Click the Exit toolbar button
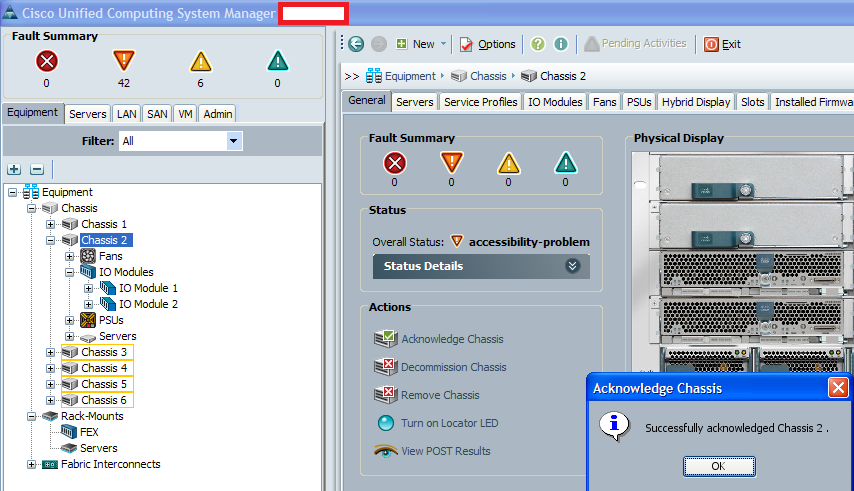 [x=722, y=44]
